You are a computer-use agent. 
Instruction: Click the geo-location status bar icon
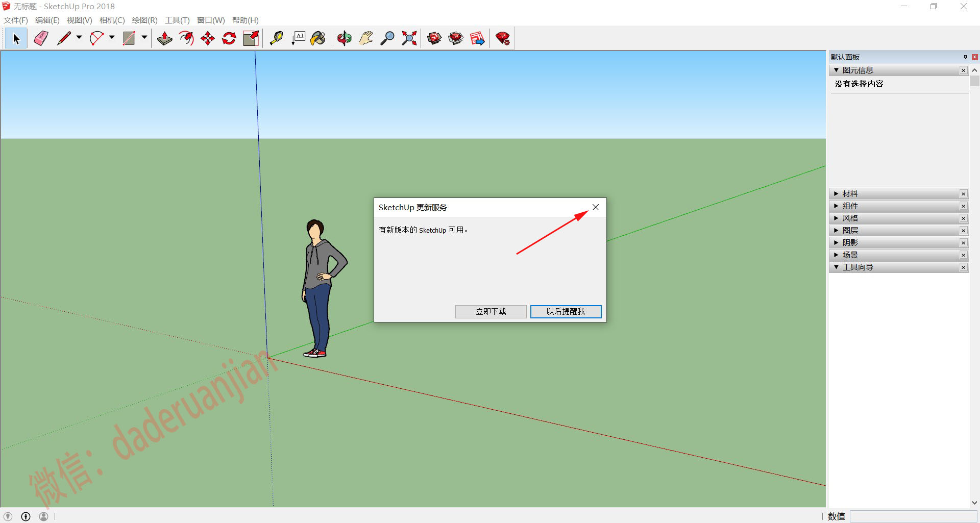8,516
